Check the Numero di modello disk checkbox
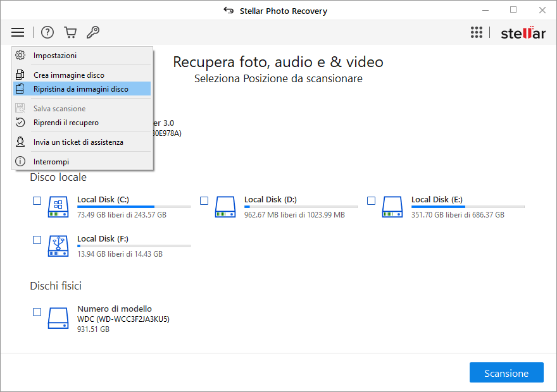 coord(37,312)
